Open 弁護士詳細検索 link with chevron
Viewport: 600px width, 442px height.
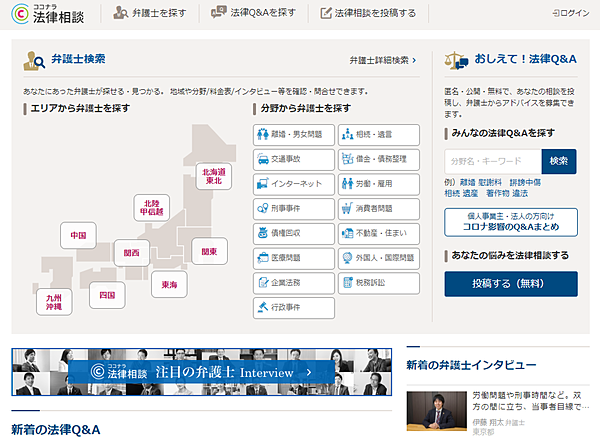(x=383, y=60)
